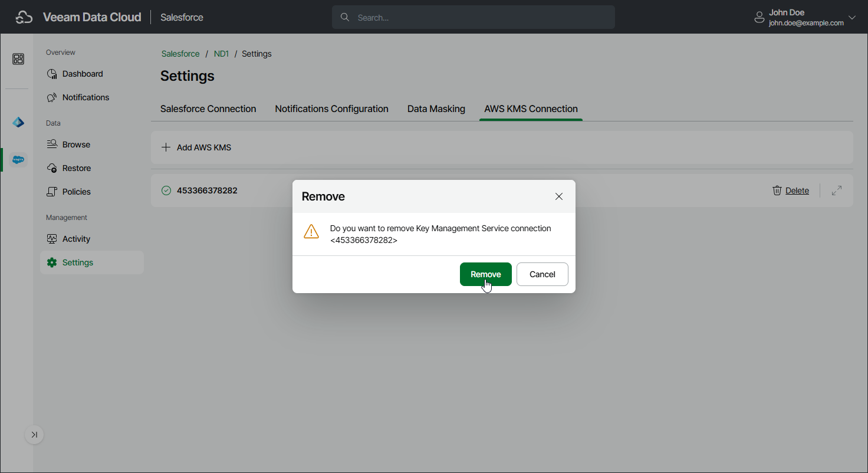Confirm with the green Remove button

coord(486,274)
